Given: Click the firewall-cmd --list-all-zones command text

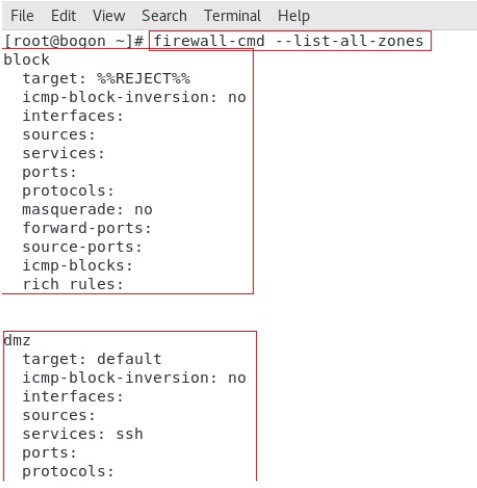Looking at the screenshot, I should [288, 41].
